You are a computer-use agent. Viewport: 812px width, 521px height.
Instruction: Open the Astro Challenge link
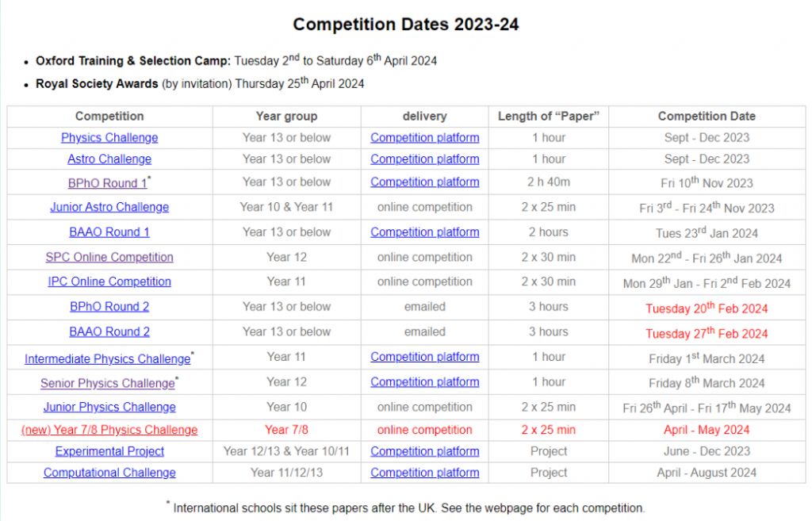point(109,159)
